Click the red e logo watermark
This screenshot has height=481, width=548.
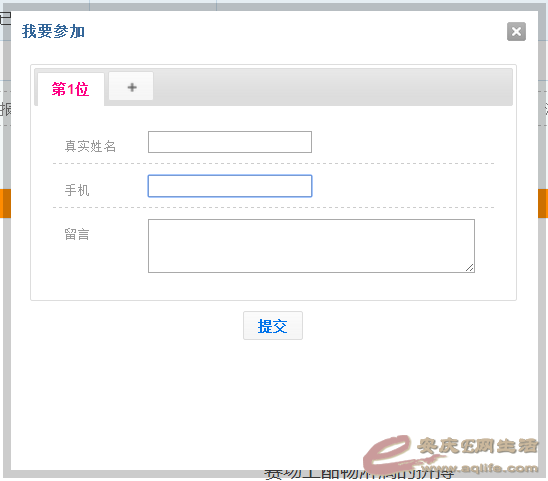point(388,454)
